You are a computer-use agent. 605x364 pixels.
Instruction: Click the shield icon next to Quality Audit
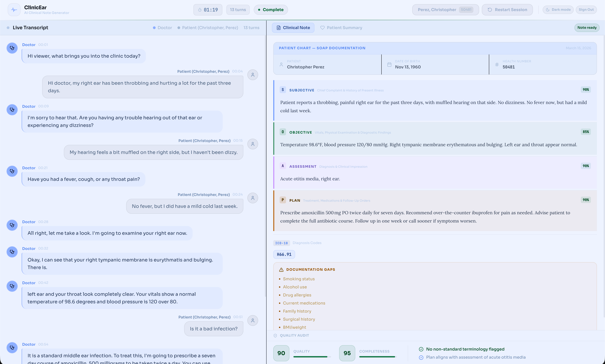tap(275, 336)
